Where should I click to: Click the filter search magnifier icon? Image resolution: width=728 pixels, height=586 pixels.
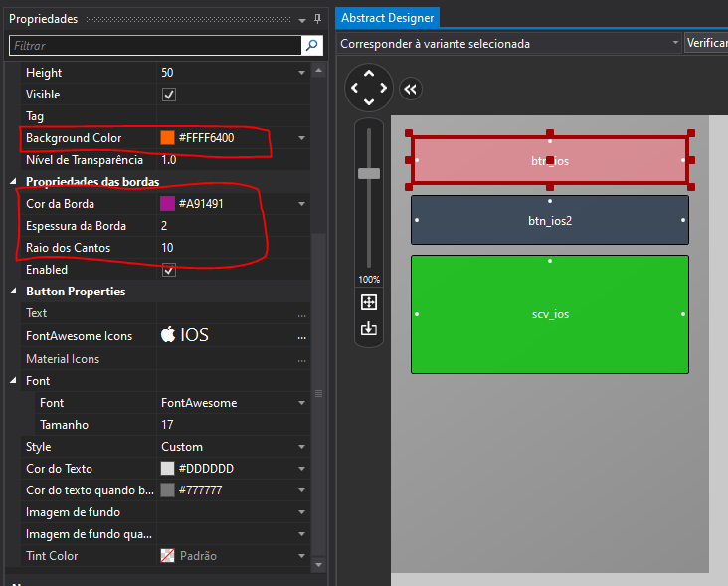click(x=312, y=46)
